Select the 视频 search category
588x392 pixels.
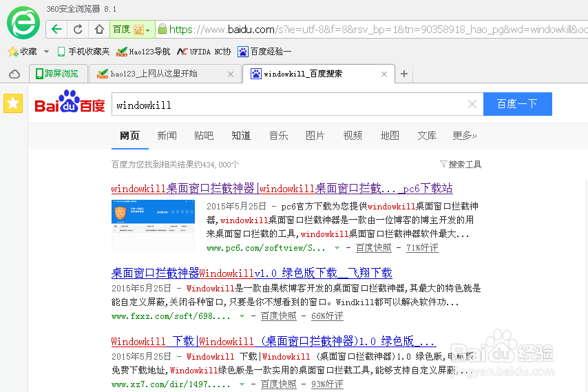[353, 136]
